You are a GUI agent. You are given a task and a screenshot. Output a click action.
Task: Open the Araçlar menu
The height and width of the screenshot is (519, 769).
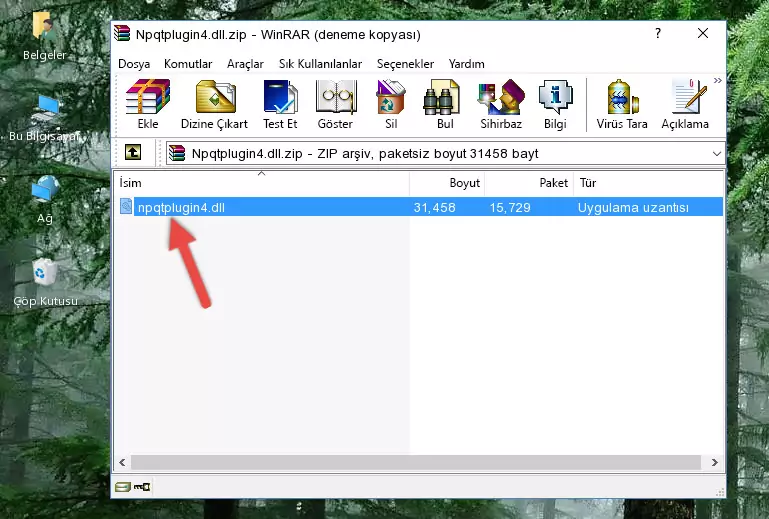pyautogui.click(x=245, y=64)
